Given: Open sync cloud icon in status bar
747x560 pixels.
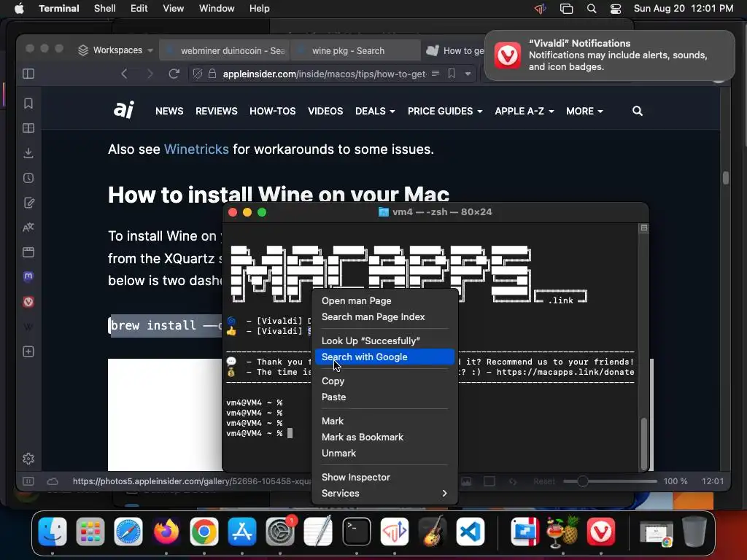Looking at the screenshot, I should pyautogui.click(x=53, y=481).
